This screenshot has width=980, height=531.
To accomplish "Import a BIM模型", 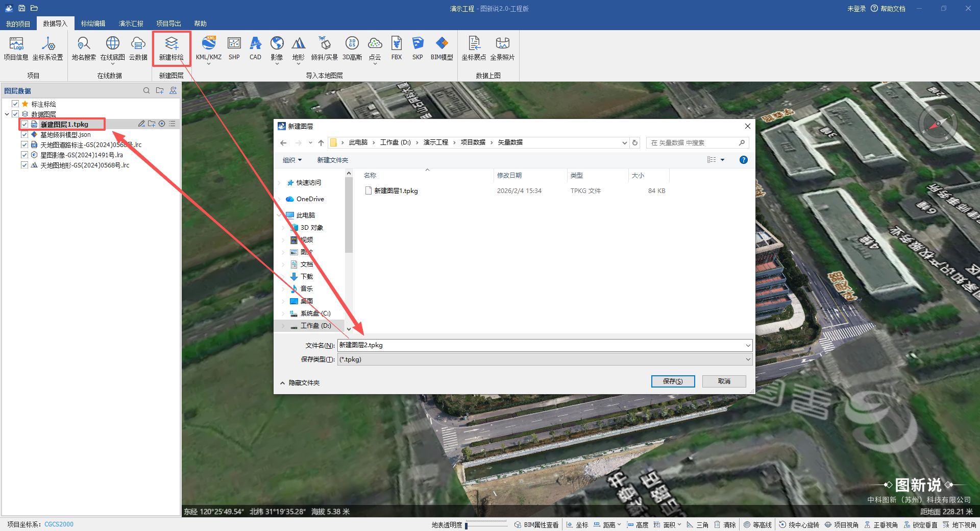I will tap(442, 49).
